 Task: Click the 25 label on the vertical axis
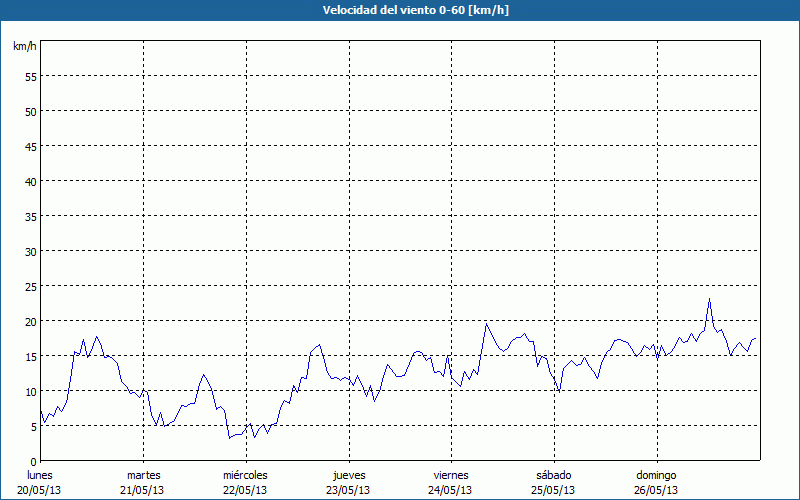pyautogui.click(x=30, y=286)
